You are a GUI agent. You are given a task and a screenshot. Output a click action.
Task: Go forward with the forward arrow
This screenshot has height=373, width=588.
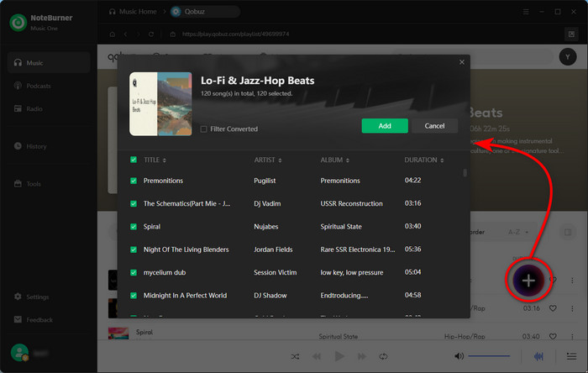pyautogui.click(x=138, y=34)
